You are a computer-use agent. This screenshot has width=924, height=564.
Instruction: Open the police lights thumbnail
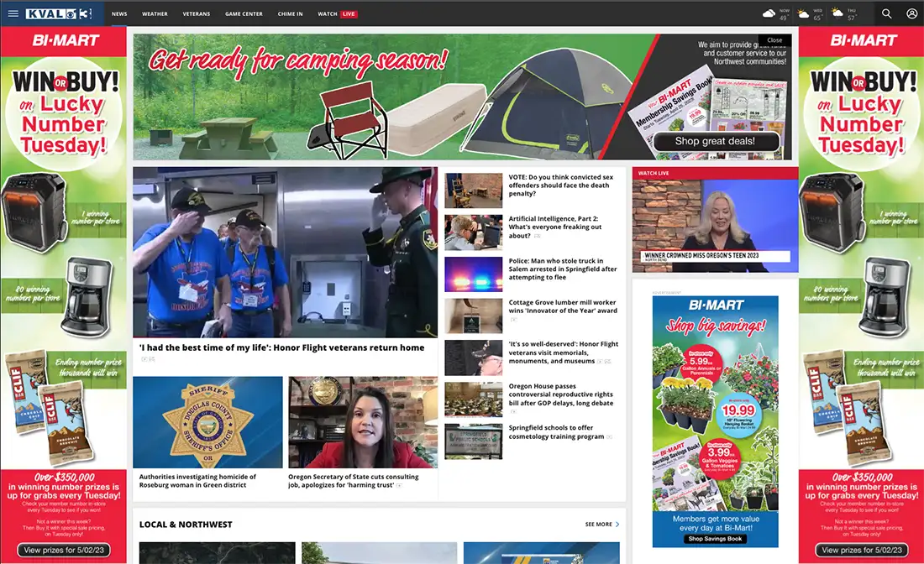click(x=474, y=274)
